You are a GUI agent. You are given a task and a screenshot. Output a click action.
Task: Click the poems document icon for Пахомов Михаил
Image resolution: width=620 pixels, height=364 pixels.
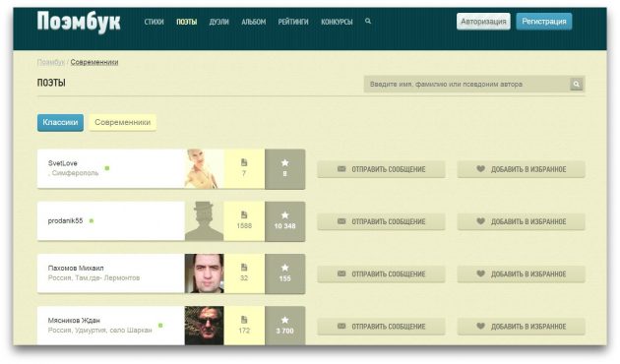click(244, 268)
